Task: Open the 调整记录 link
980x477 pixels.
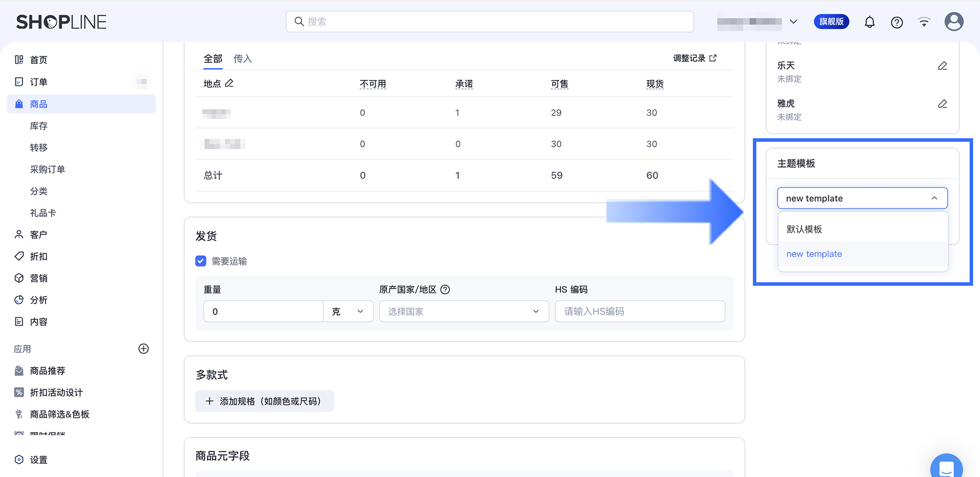Action: tap(695, 58)
